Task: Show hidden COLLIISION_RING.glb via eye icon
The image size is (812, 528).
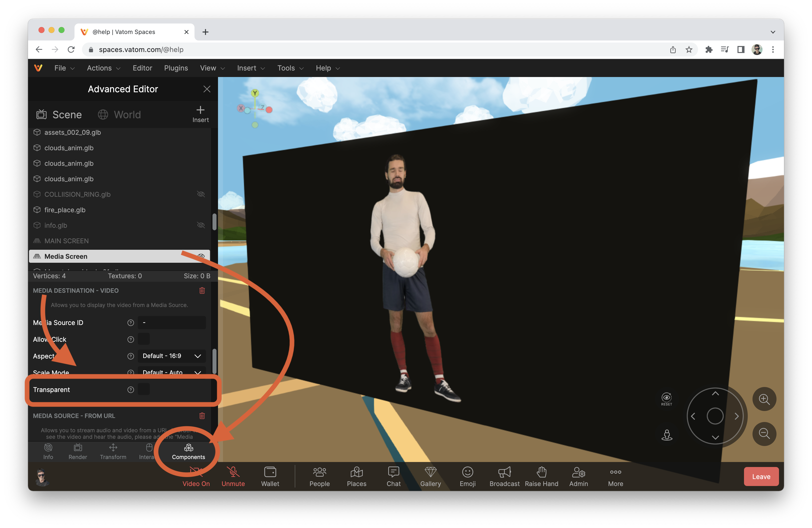Action: click(x=201, y=194)
